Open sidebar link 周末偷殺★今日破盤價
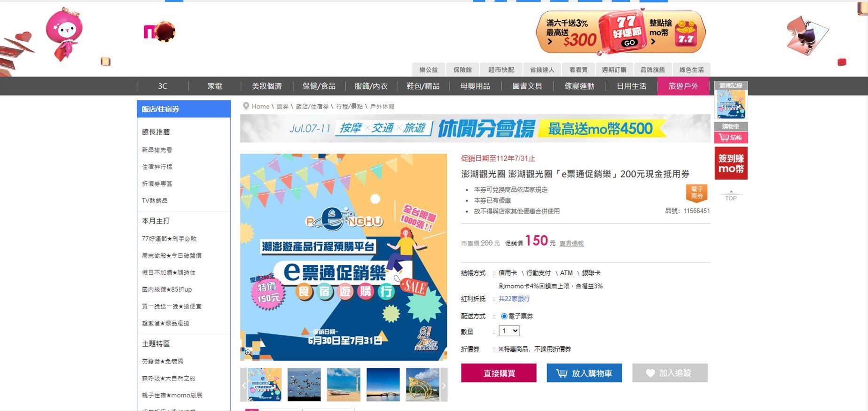The width and height of the screenshot is (868, 411). (172, 256)
